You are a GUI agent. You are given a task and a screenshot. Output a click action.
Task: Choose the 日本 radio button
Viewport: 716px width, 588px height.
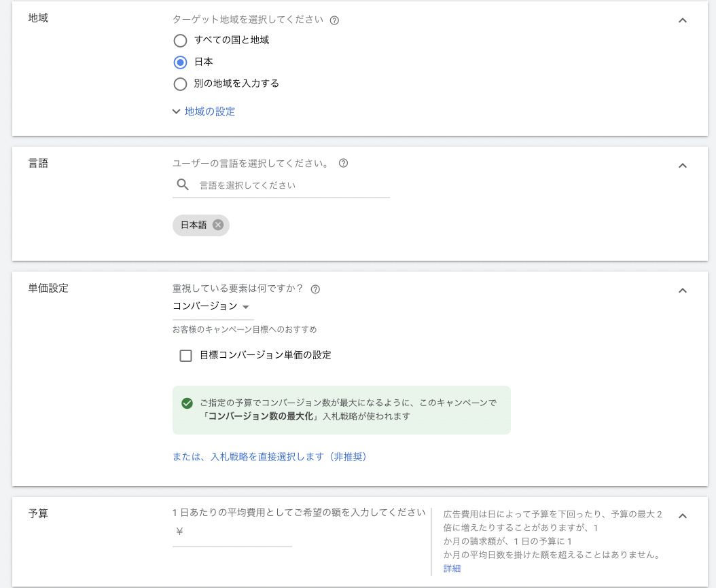click(180, 62)
